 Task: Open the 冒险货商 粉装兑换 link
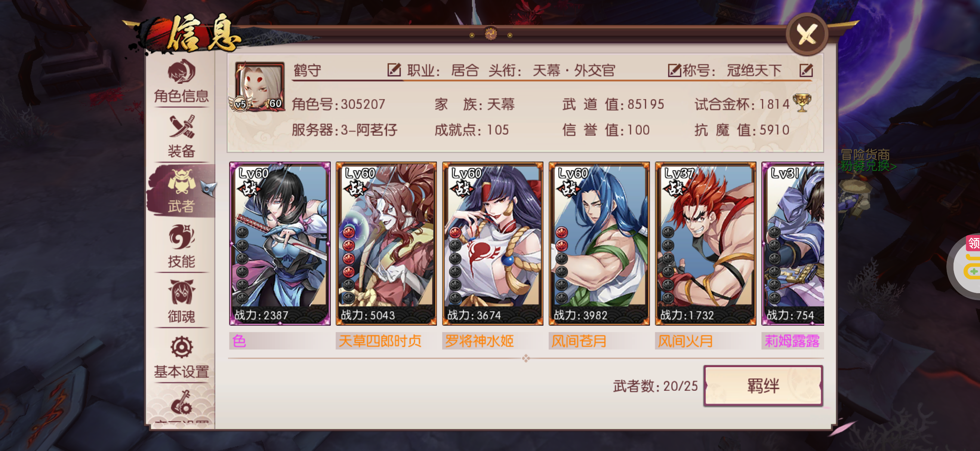[867, 160]
